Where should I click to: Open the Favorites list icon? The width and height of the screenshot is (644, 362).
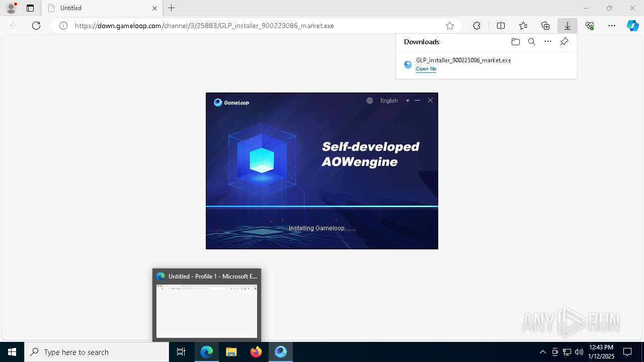523,26
